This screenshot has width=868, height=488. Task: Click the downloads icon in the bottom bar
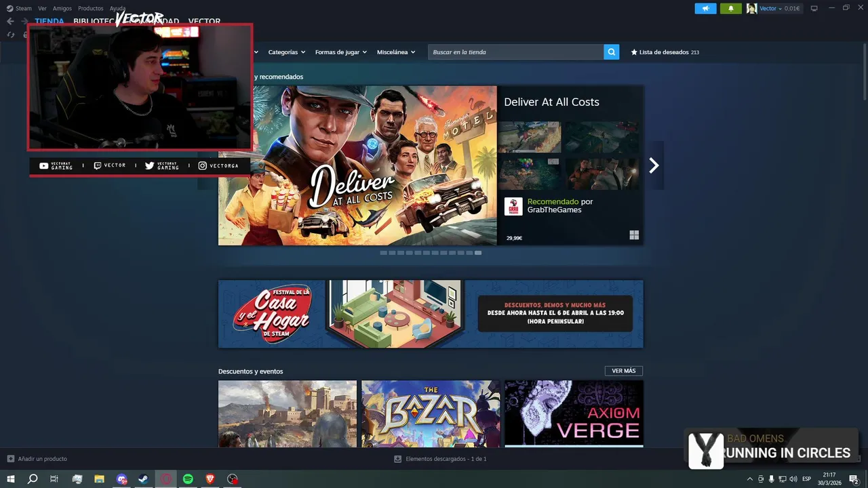[398, 459]
